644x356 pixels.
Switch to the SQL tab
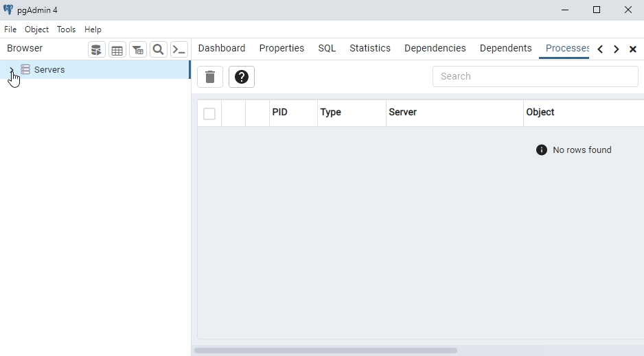[327, 48]
